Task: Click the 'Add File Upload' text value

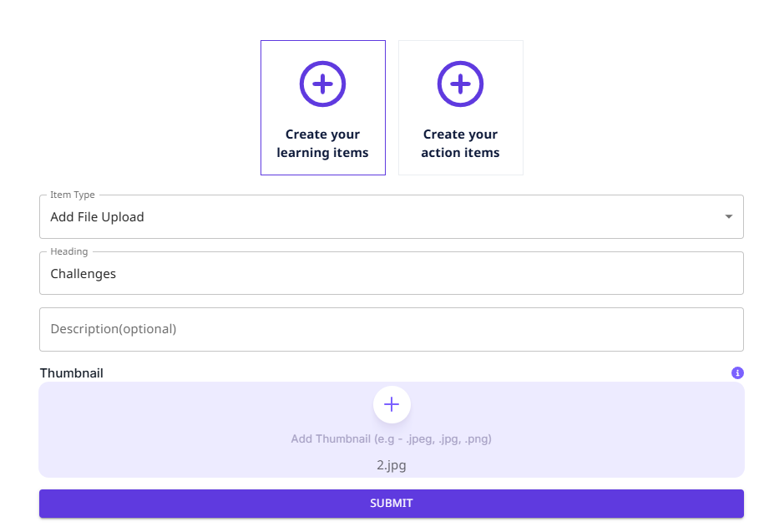Action: [x=97, y=217]
